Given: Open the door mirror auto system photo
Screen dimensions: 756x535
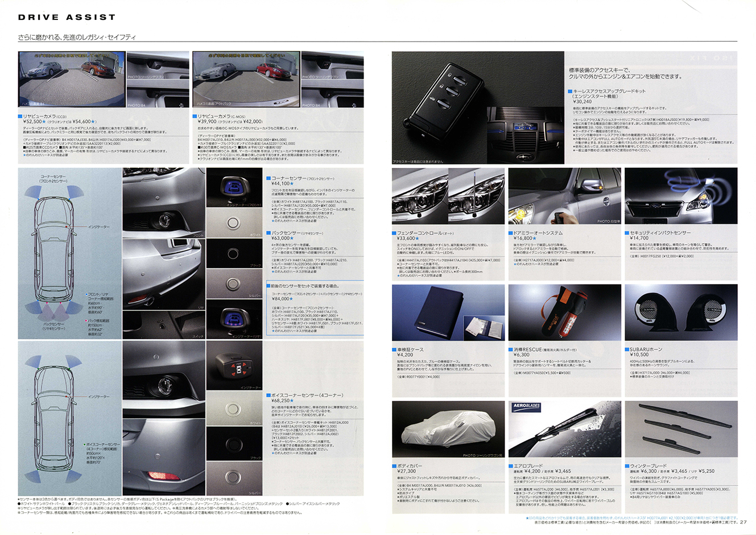Looking at the screenshot, I should coord(564,196).
